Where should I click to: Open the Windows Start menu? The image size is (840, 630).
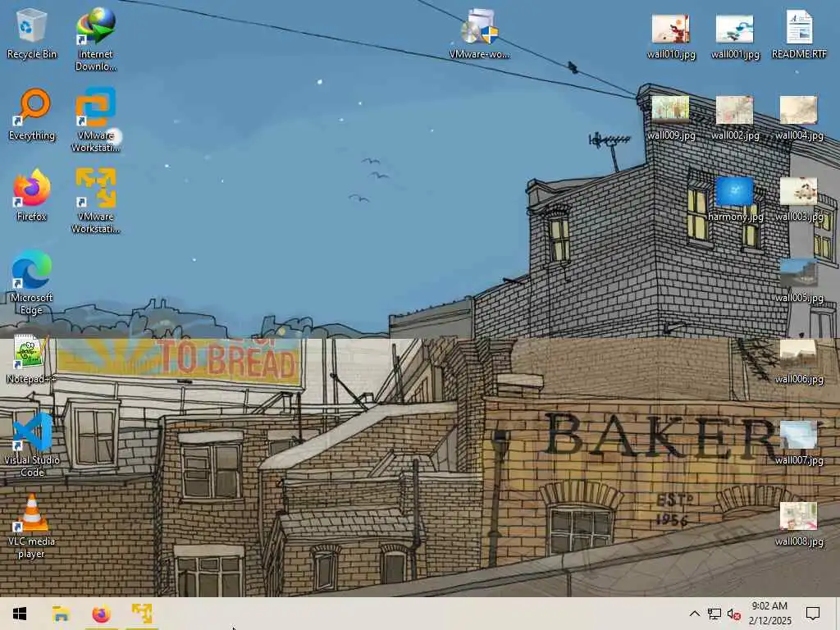click(x=20, y=614)
